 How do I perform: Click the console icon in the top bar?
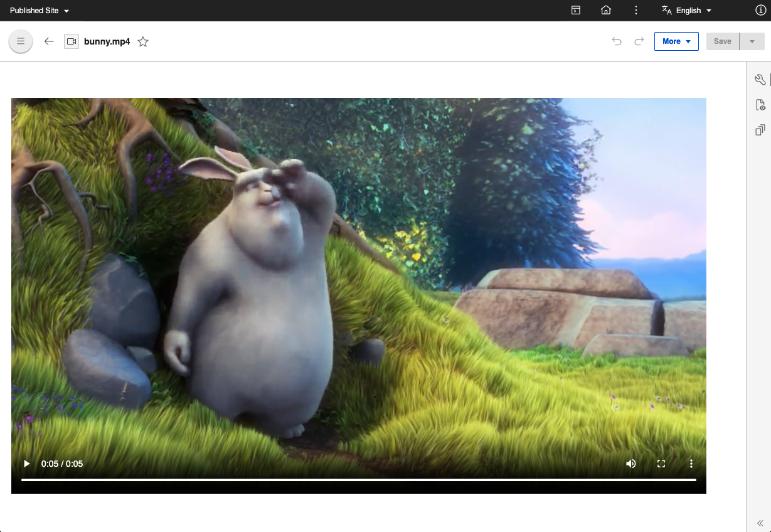pos(575,10)
